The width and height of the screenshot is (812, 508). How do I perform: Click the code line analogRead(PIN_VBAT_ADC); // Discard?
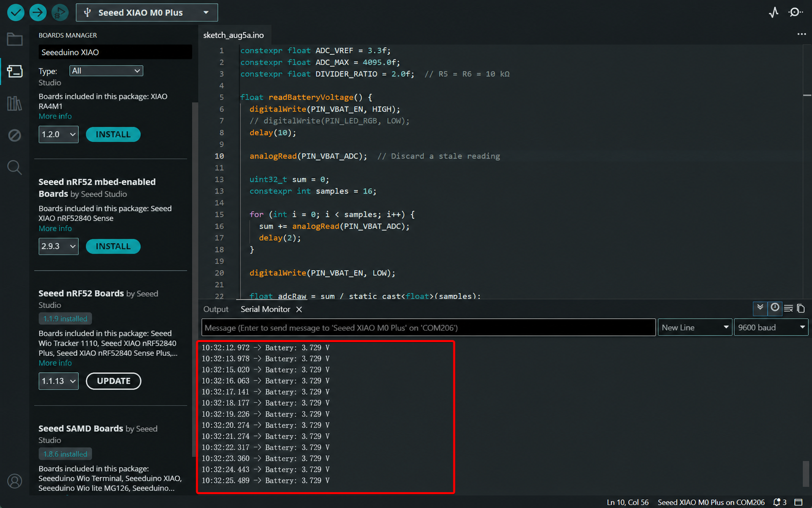pos(374,156)
